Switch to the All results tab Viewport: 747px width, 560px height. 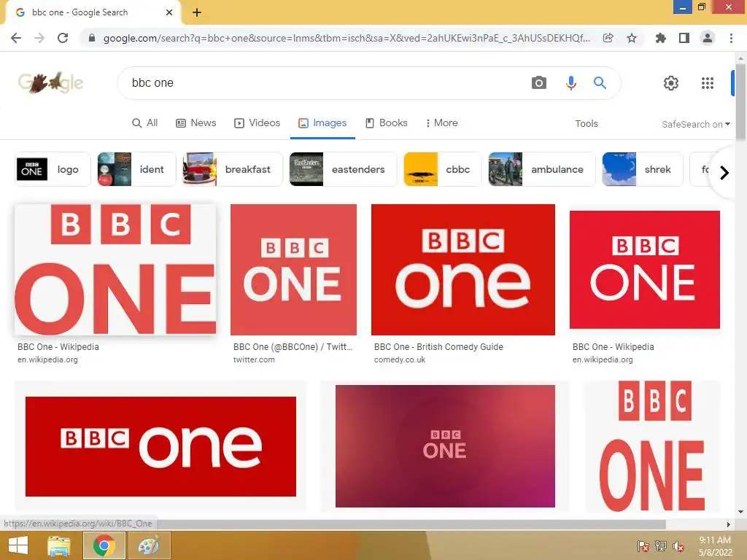[145, 122]
